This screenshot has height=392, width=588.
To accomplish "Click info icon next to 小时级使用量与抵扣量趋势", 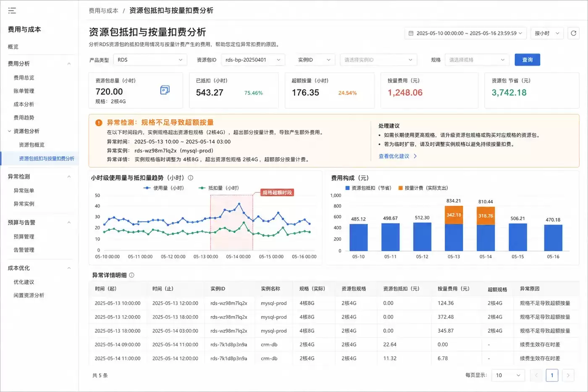I will tap(191, 178).
